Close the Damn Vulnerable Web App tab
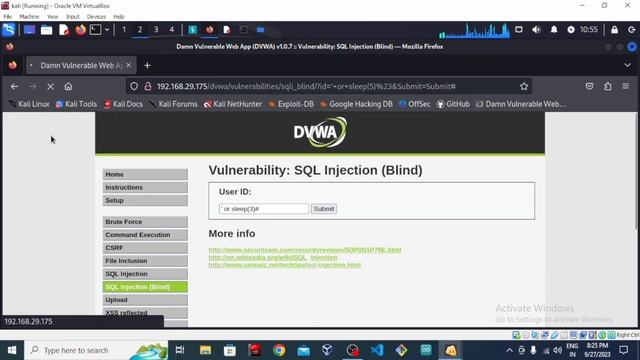 click(129, 65)
